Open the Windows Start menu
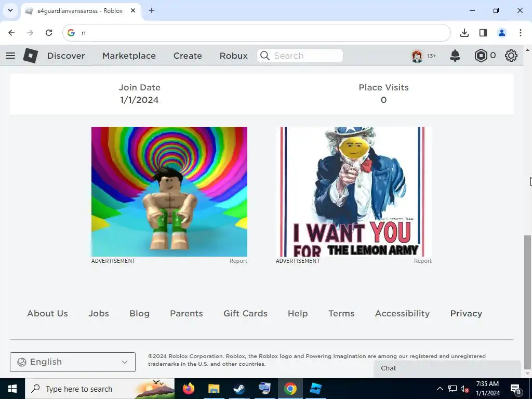 (12, 389)
